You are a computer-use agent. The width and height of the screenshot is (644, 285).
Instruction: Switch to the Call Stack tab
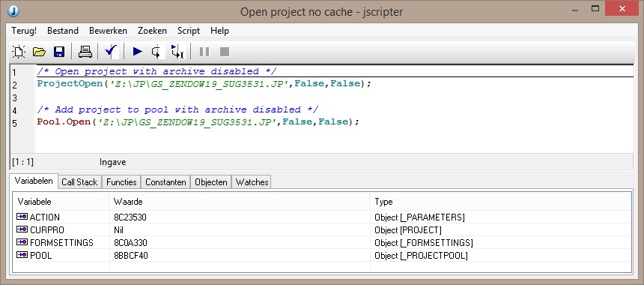tap(79, 181)
